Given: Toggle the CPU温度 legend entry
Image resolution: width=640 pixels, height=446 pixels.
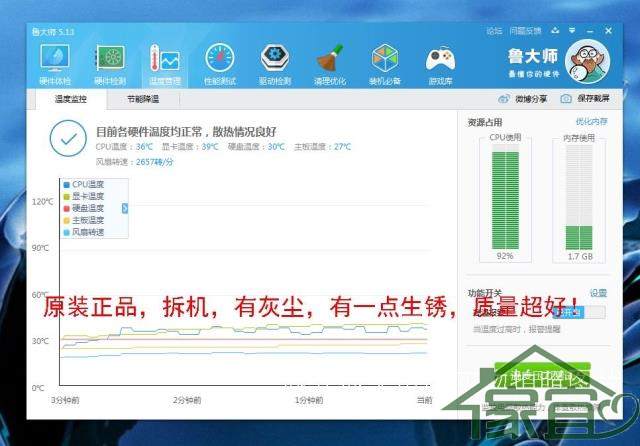Looking at the screenshot, I should pos(84,184).
